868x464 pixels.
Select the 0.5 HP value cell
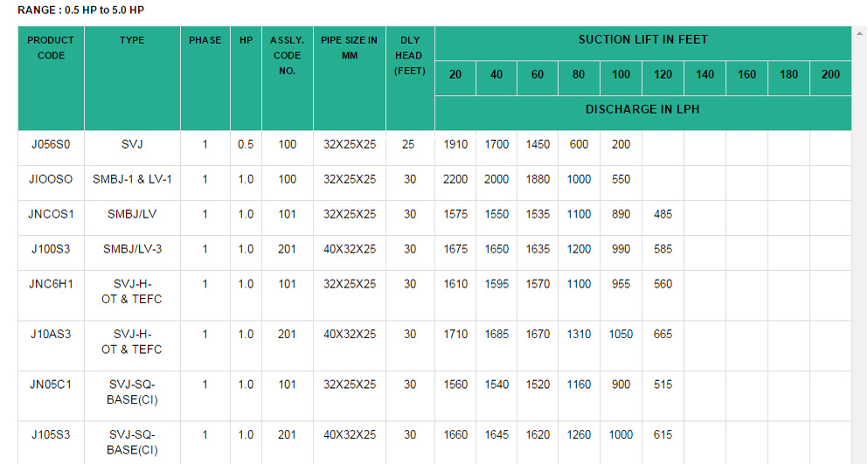tap(246, 144)
